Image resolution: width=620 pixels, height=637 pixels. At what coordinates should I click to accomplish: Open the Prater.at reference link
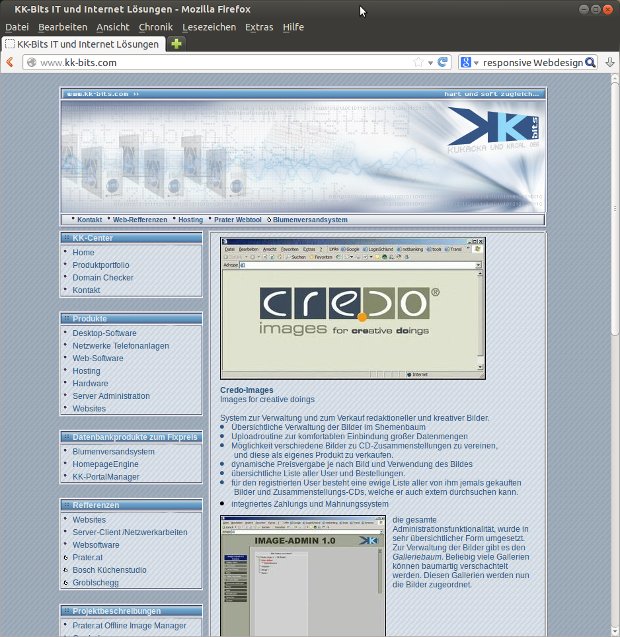coord(87,557)
